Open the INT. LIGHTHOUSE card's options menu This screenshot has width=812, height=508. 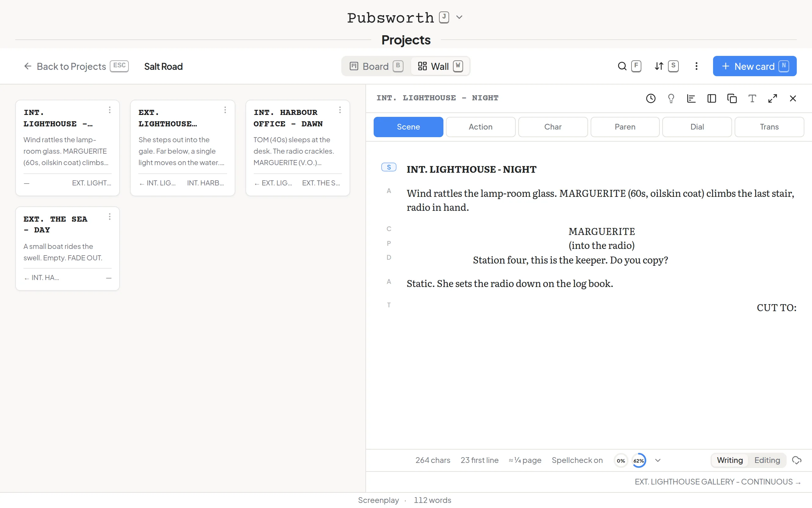click(x=110, y=110)
